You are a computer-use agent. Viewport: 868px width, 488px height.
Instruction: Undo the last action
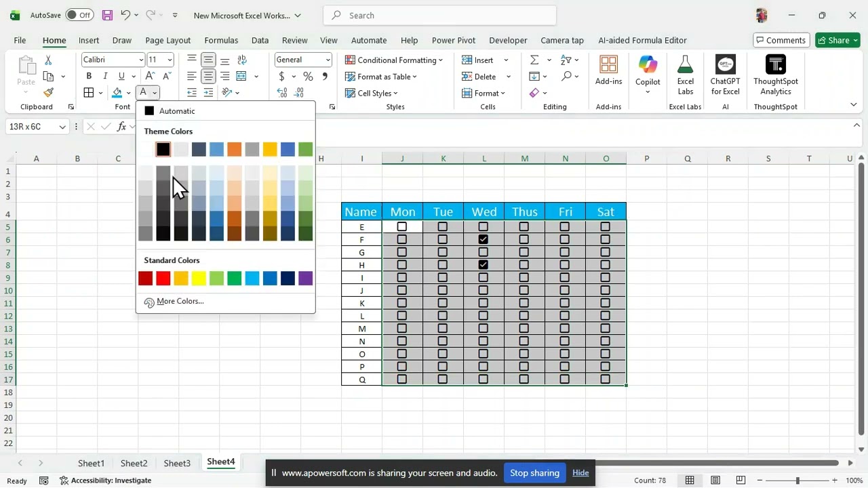point(125,15)
